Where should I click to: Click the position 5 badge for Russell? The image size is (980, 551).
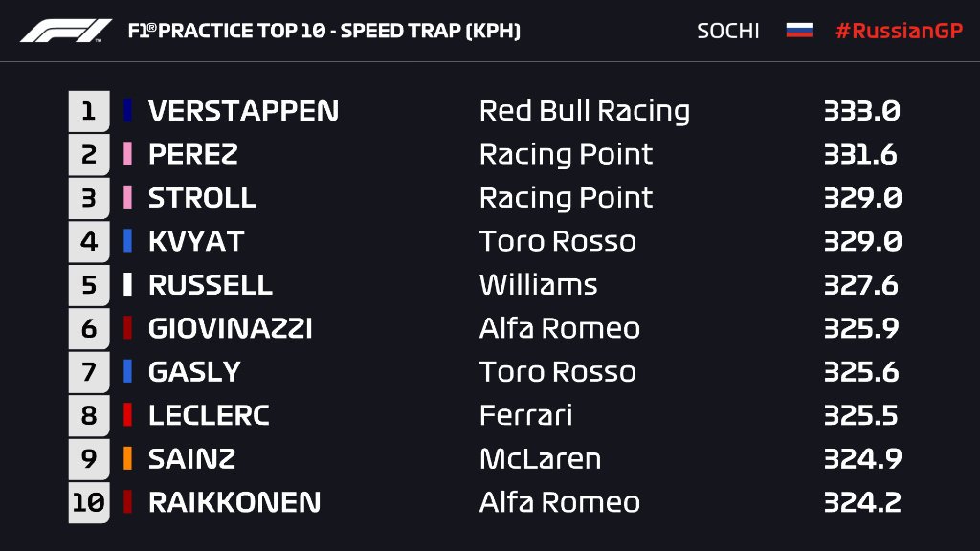point(89,285)
